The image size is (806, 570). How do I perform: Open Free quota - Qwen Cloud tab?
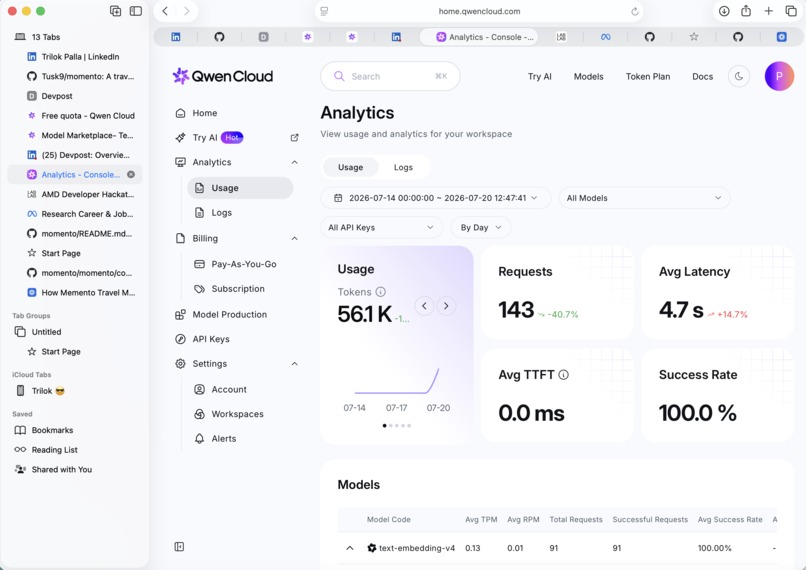point(75,116)
